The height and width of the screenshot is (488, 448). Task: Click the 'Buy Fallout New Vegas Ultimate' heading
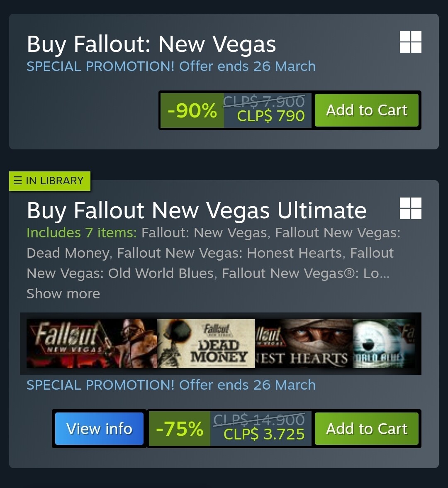pos(197,210)
